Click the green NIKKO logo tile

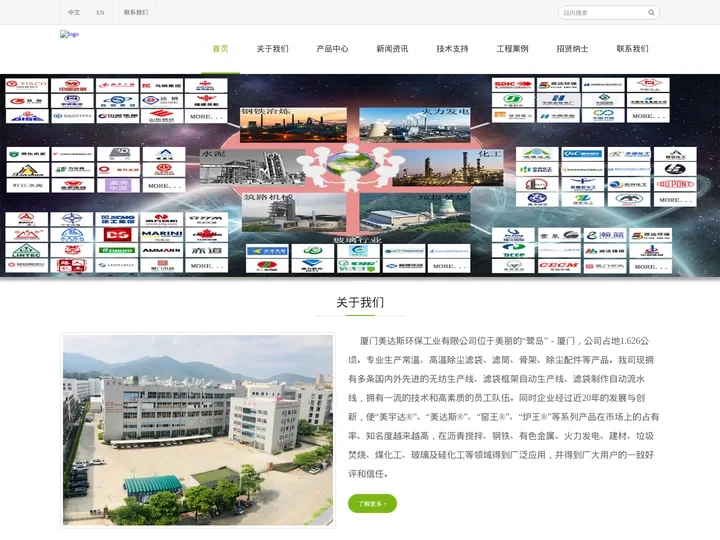[x=117, y=250]
